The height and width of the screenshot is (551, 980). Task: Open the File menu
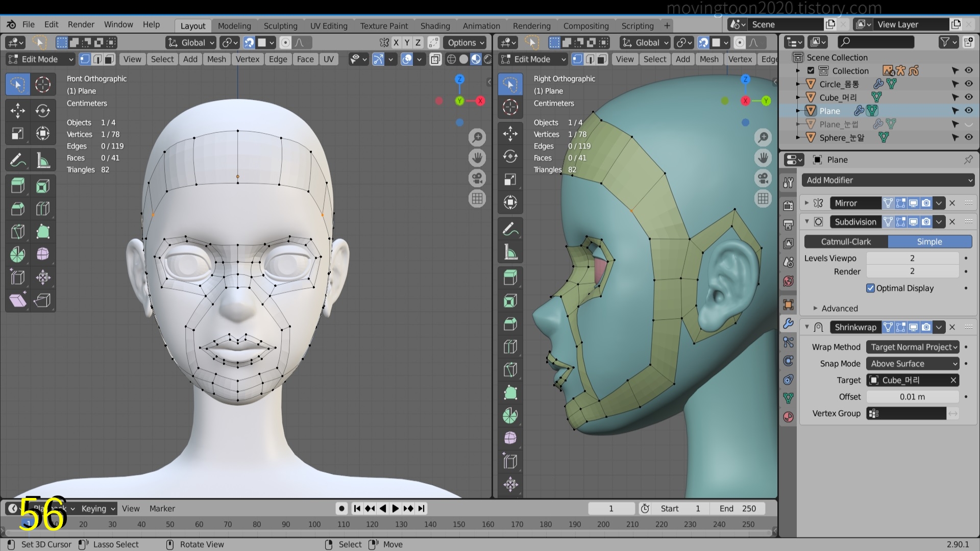29,24
